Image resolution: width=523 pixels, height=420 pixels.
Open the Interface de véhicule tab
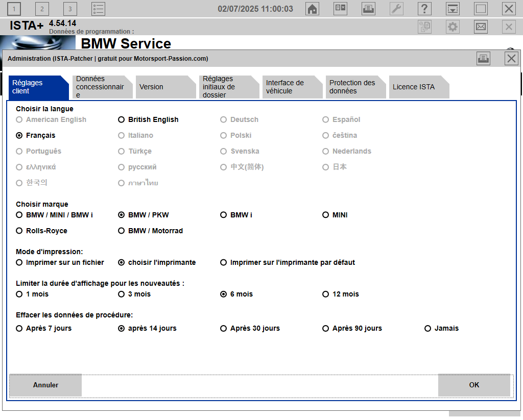[292, 87]
